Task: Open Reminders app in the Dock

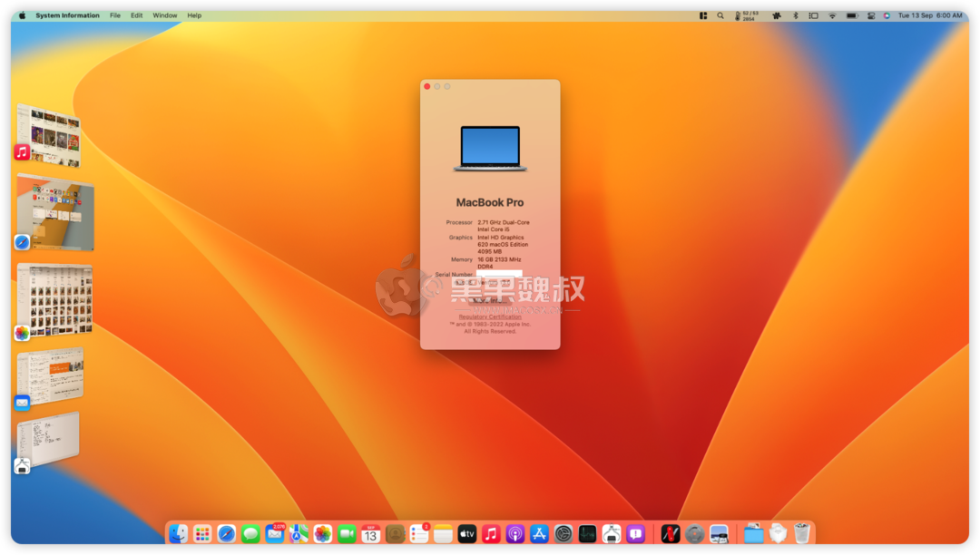Action: pyautogui.click(x=419, y=534)
